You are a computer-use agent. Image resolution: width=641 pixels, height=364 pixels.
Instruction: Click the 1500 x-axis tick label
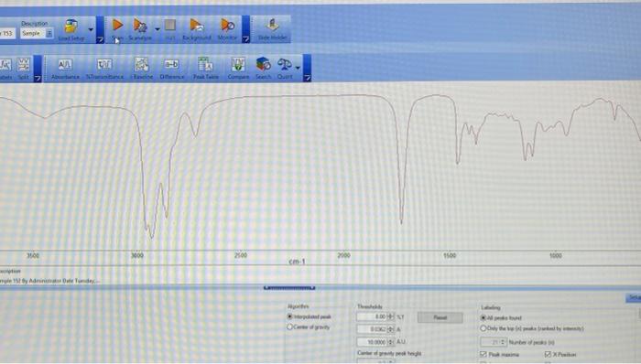click(450, 255)
